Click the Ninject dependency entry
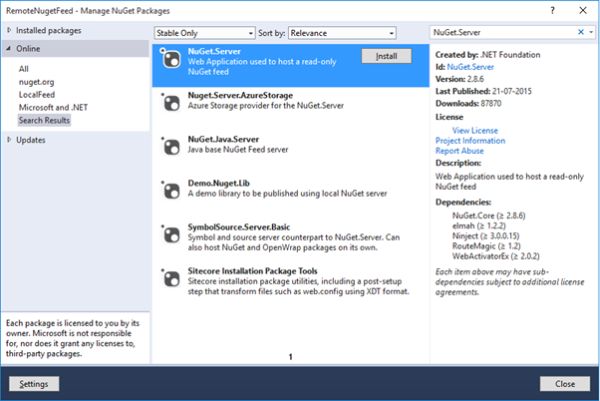600x401 pixels. [486, 236]
